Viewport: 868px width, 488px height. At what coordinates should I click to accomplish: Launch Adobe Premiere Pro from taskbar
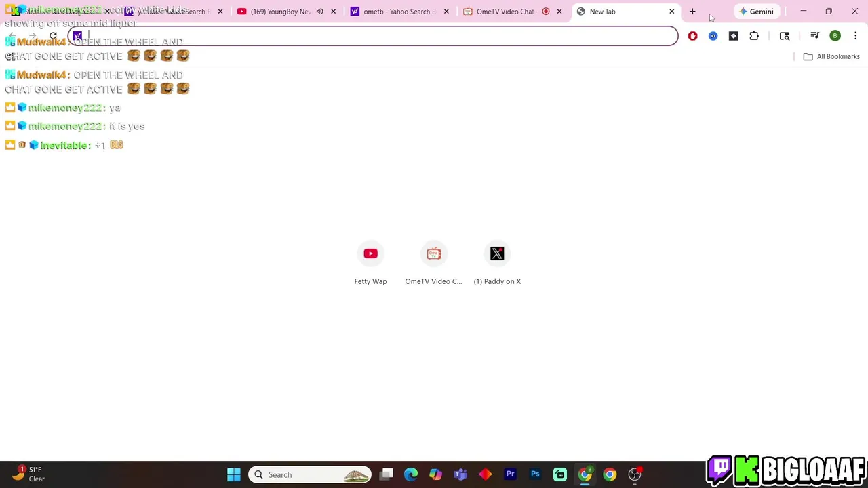(510, 474)
